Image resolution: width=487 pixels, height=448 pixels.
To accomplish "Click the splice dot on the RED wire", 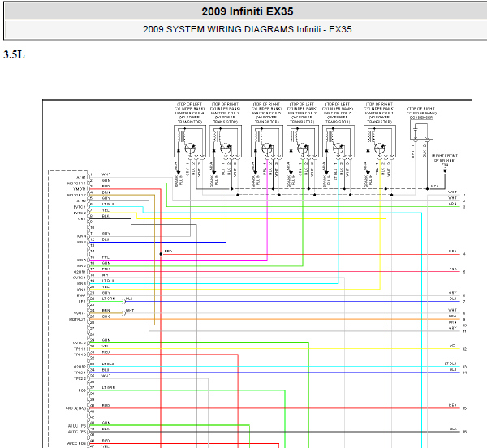I will [161, 254].
